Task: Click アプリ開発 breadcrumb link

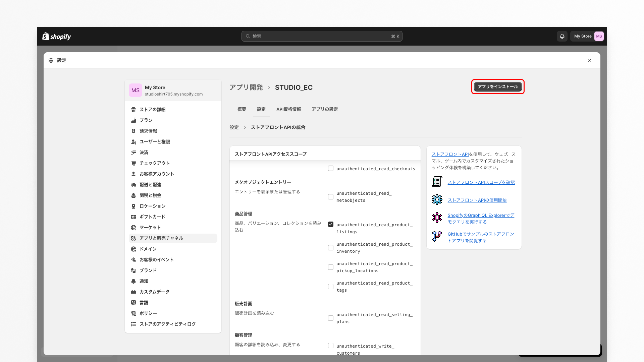Action: pyautogui.click(x=246, y=87)
